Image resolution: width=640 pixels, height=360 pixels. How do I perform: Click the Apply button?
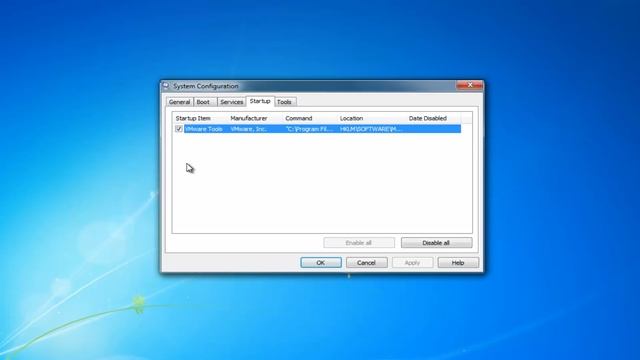[x=412, y=262]
